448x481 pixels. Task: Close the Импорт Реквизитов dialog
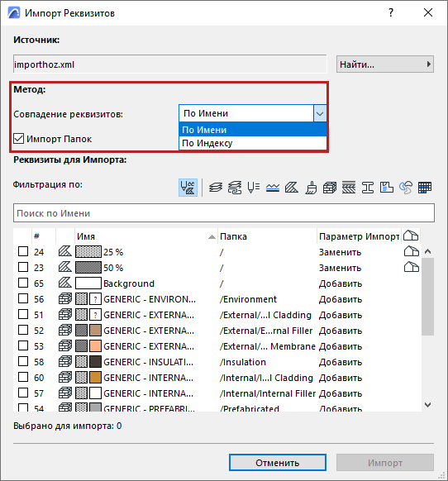point(427,12)
